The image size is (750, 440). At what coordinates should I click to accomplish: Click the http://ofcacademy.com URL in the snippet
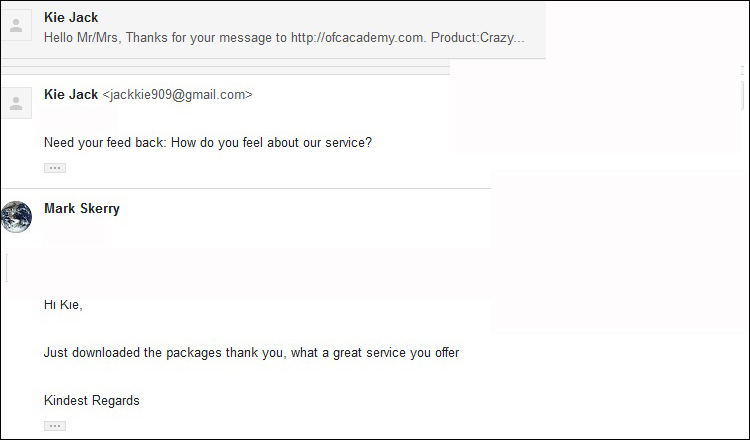pyautogui.click(x=358, y=37)
